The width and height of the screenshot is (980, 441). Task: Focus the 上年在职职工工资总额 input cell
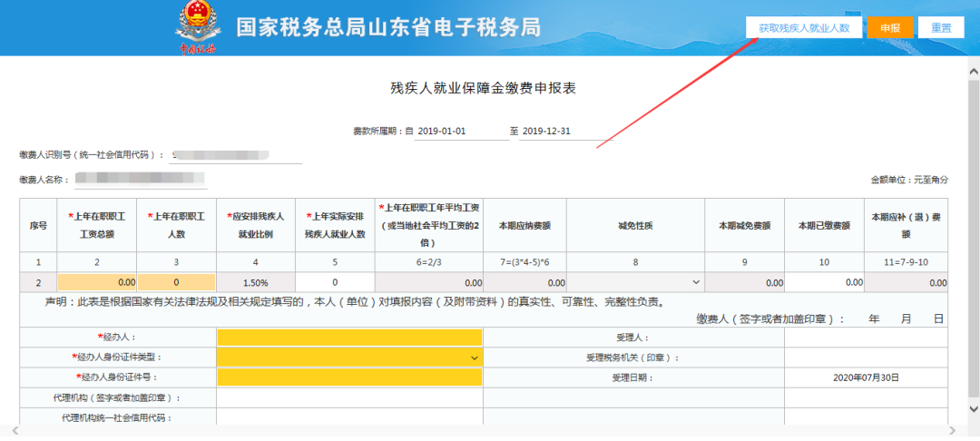(97, 282)
